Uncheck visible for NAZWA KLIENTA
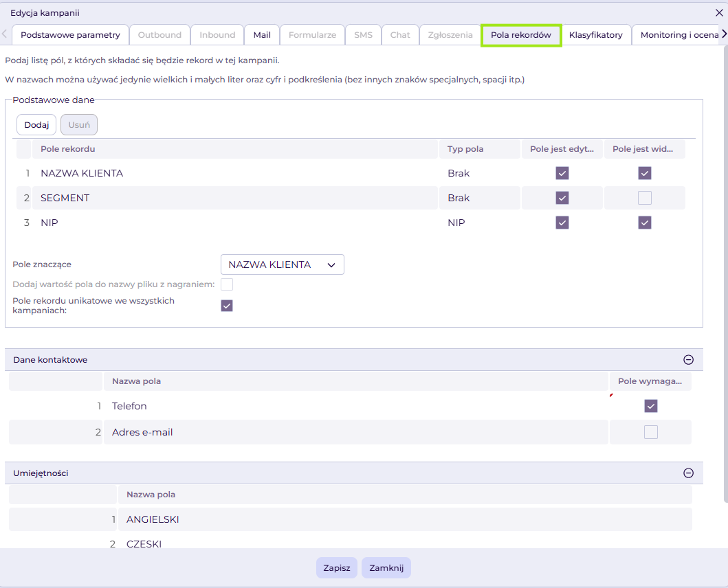This screenshot has height=588, width=728. (644, 173)
